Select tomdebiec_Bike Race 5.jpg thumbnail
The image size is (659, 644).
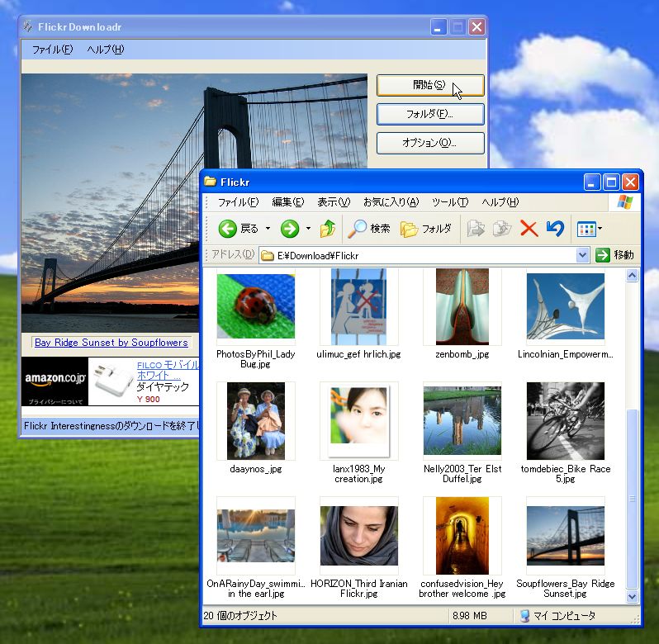[566, 421]
